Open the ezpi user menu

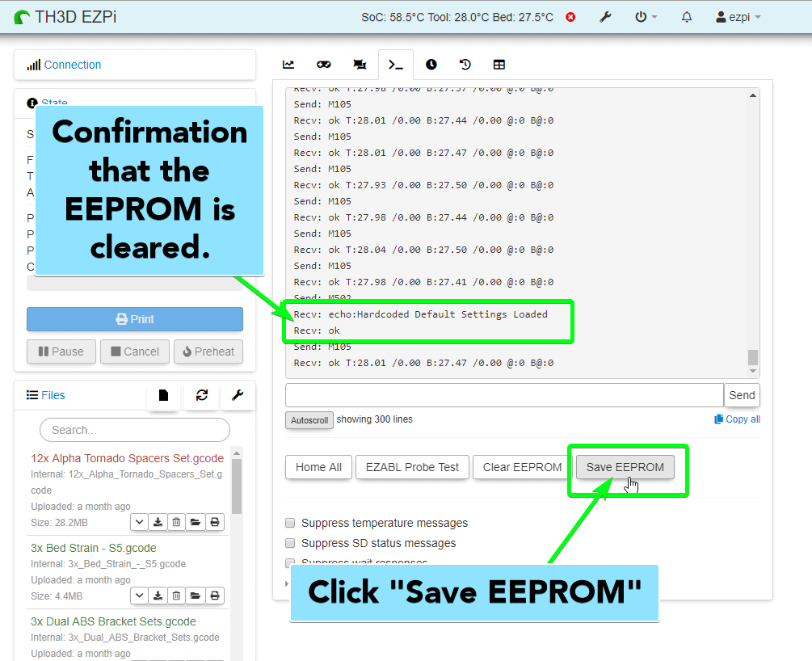pyautogui.click(x=738, y=17)
